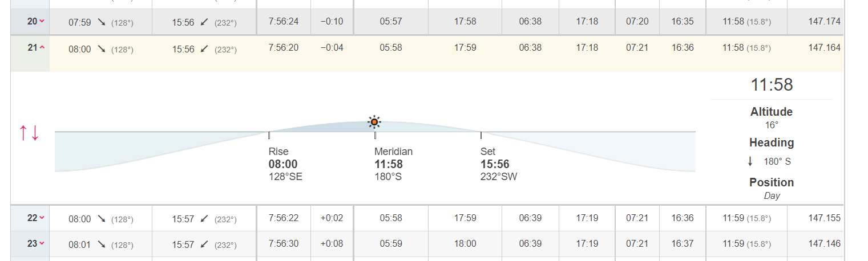Click the sun icon on the day graph
868x261 pixels.
point(374,121)
